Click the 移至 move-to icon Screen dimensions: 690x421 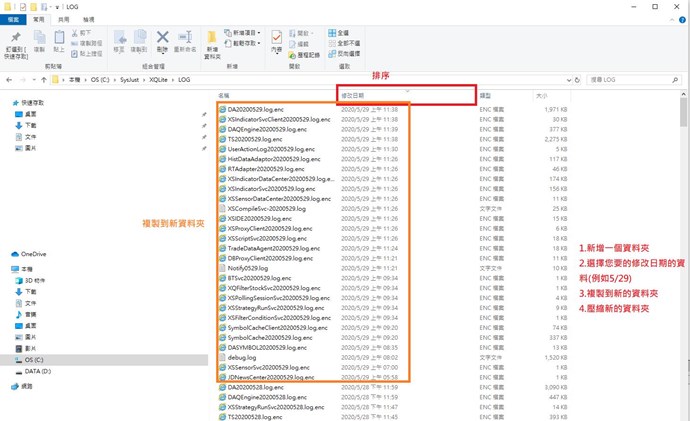tap(120, 38)
